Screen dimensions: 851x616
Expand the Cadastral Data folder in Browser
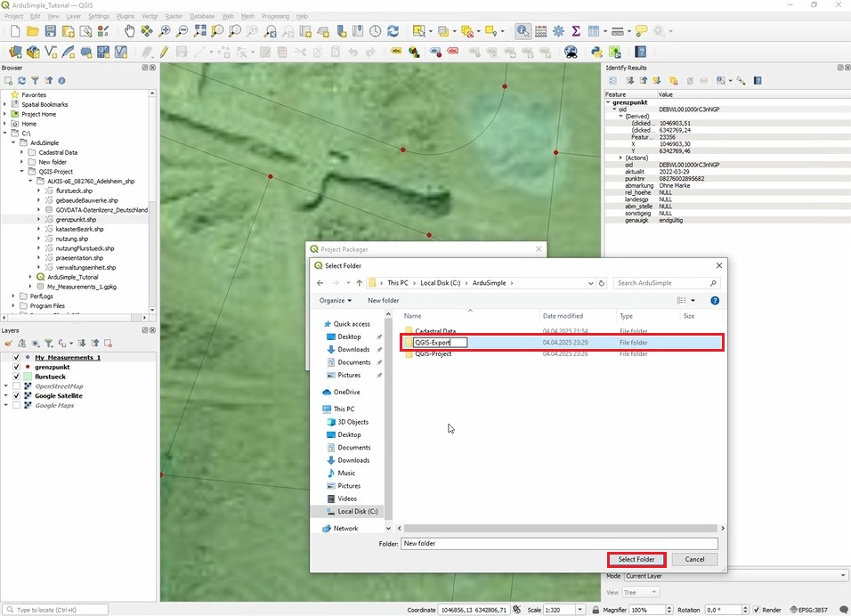pyautogui.click(x=21, y=152)
